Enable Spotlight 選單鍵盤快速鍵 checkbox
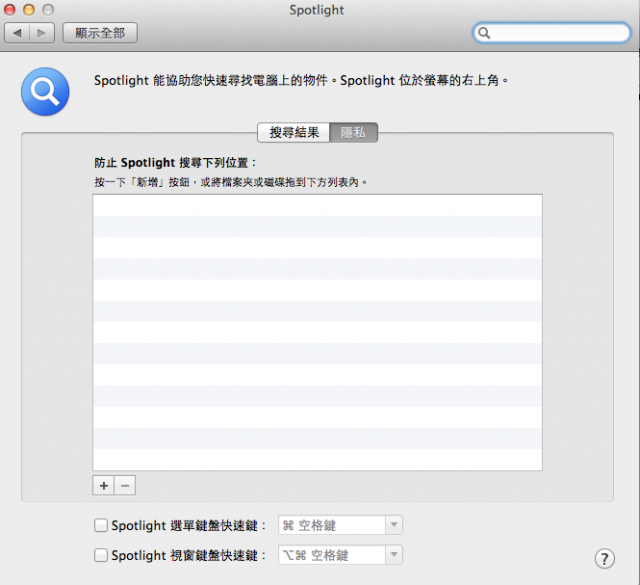 coord(101,525)
